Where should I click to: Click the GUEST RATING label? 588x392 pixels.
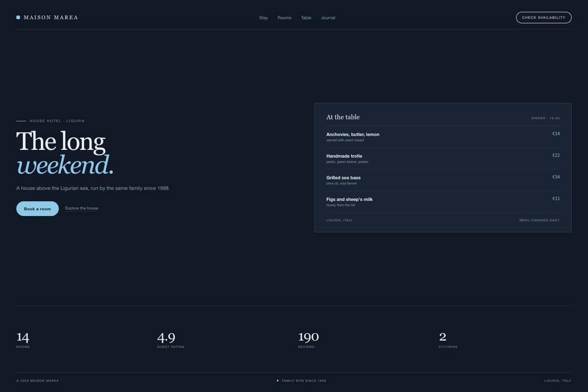[171, 346]
